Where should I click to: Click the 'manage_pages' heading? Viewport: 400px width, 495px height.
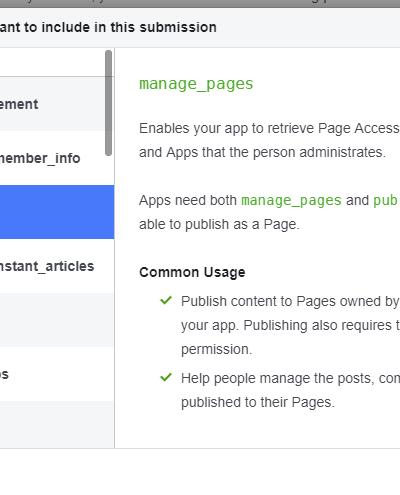coord(196,84)
